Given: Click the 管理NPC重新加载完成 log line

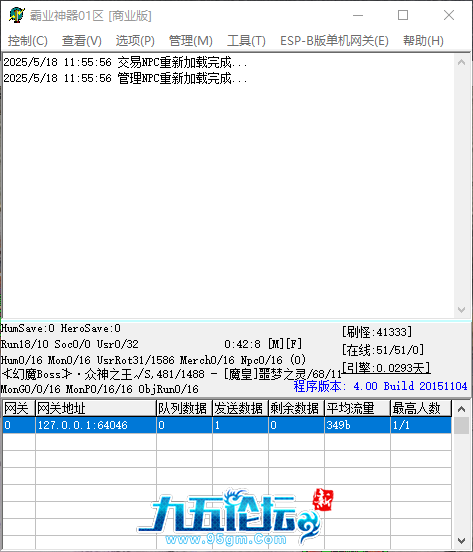Looking at the screenshot, I should [x=125, y=78].
